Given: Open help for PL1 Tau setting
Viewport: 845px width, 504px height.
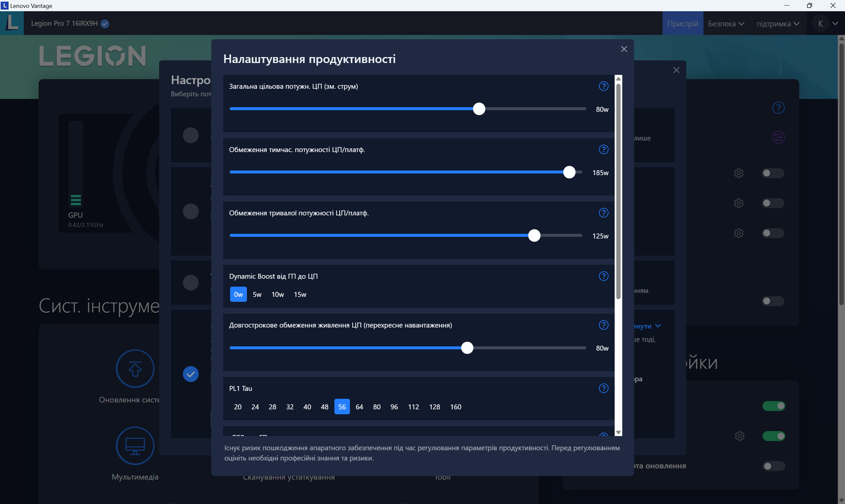Looking at the screenshot, I should point(603,388).
